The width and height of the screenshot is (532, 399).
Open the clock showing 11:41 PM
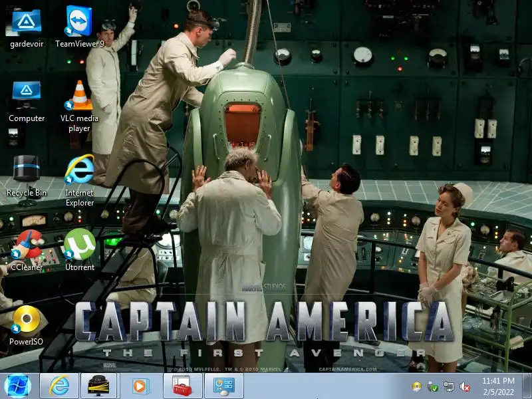click(498, 386)
